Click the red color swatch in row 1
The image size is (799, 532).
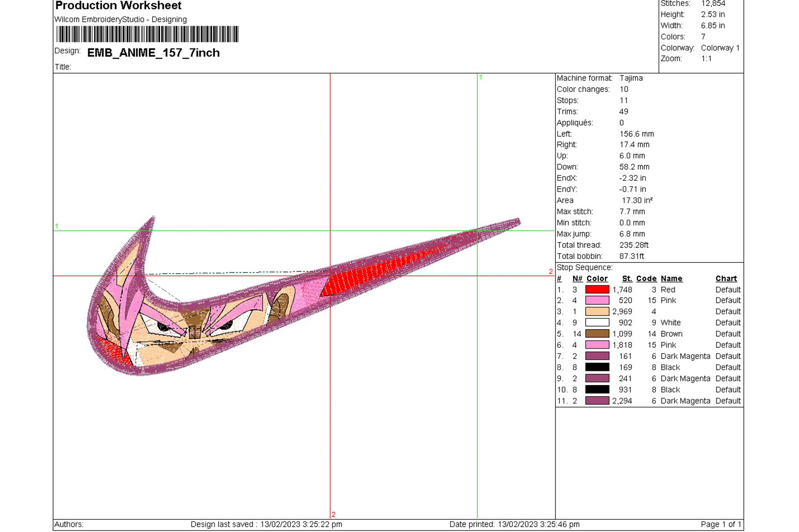[597, 289]
